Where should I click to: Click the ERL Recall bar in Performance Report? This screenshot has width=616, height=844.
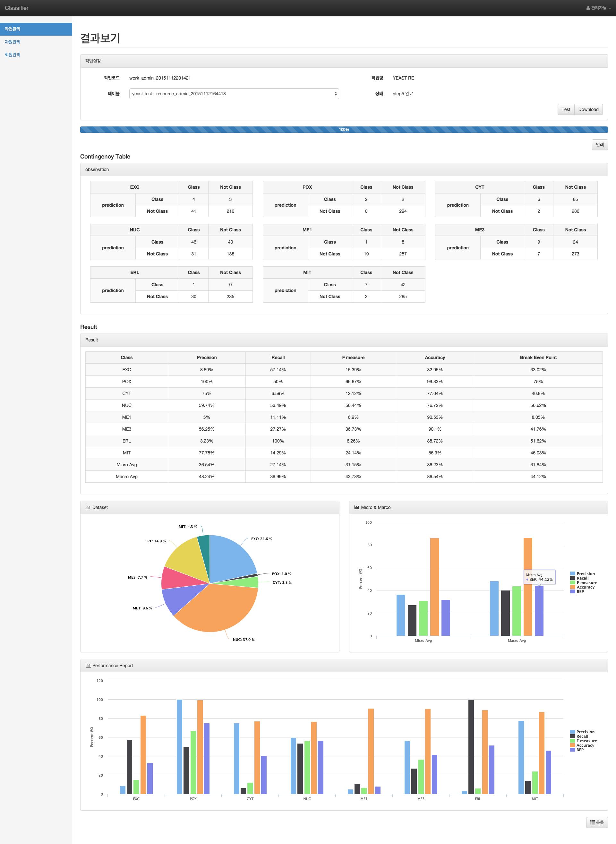point(471,747)
